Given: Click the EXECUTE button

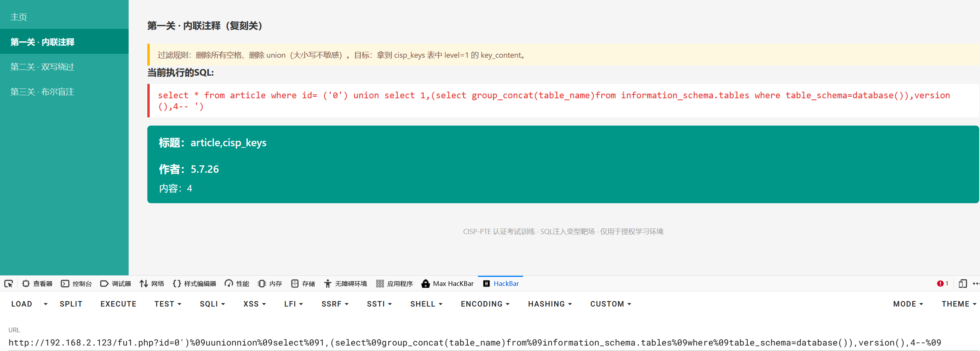Looking at the screenshot, I should click(118, 304).
